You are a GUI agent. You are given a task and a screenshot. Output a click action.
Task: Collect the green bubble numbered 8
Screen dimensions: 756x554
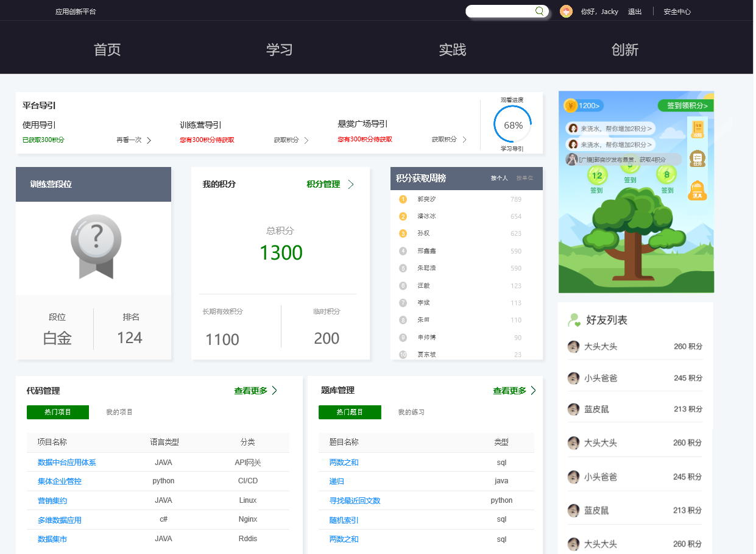point(667,175)
